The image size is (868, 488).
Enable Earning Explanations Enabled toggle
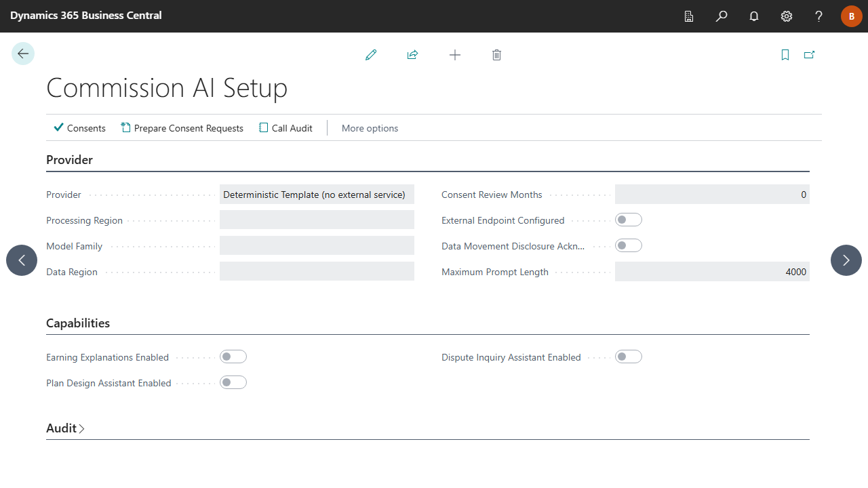tap(233, 357)
